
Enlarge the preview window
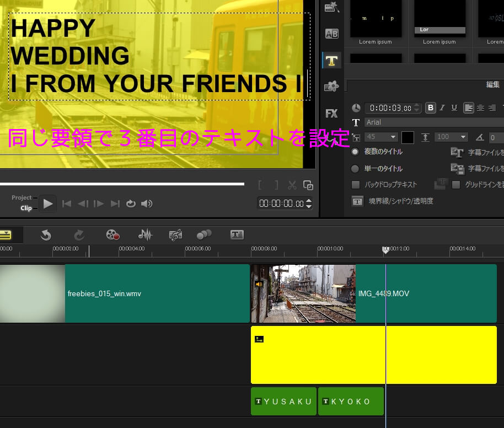(x=308, y=185)
